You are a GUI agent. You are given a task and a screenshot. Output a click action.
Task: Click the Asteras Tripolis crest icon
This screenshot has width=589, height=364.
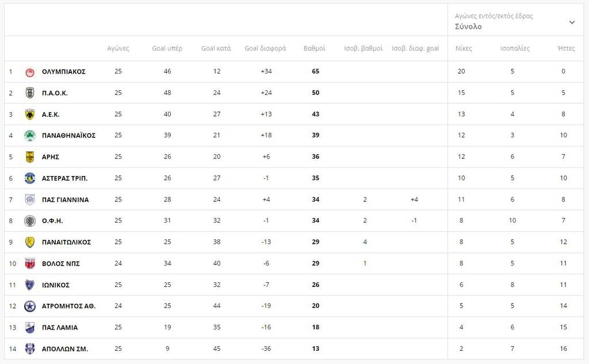coord(30,178)
